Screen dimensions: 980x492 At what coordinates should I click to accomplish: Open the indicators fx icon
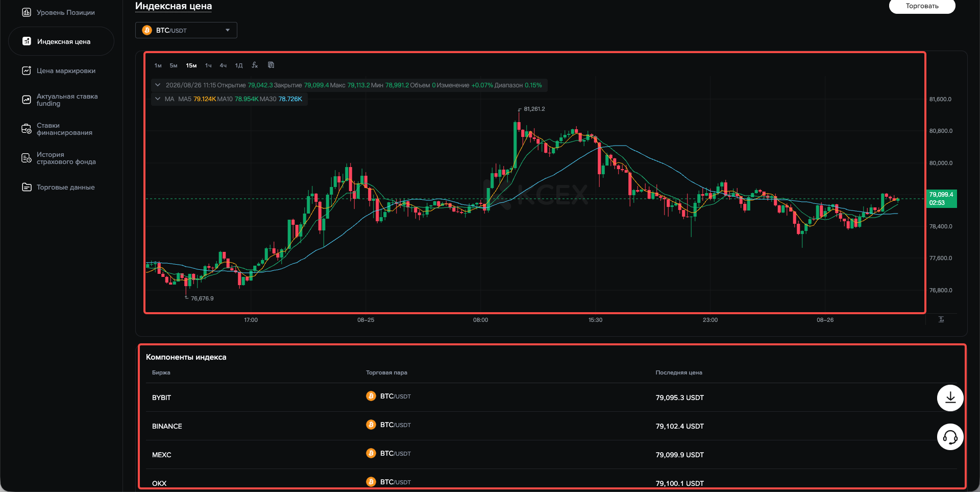[x=255, y=65]
